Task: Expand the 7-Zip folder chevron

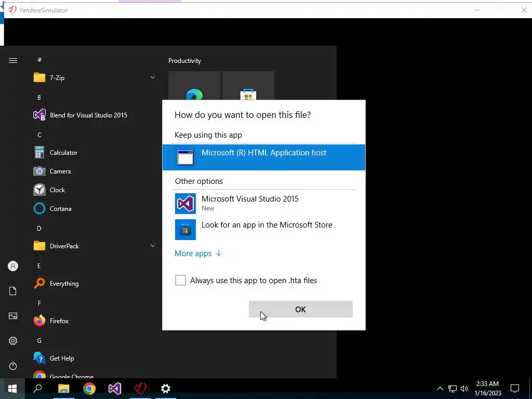Action: (x=153, y=78)
